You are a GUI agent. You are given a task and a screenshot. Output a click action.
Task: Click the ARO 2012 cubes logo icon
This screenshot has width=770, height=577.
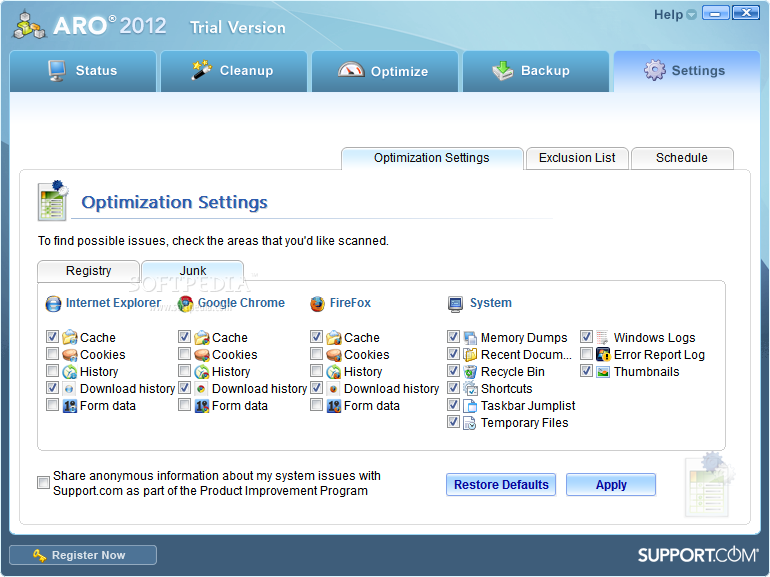click(x=29, y=25)
